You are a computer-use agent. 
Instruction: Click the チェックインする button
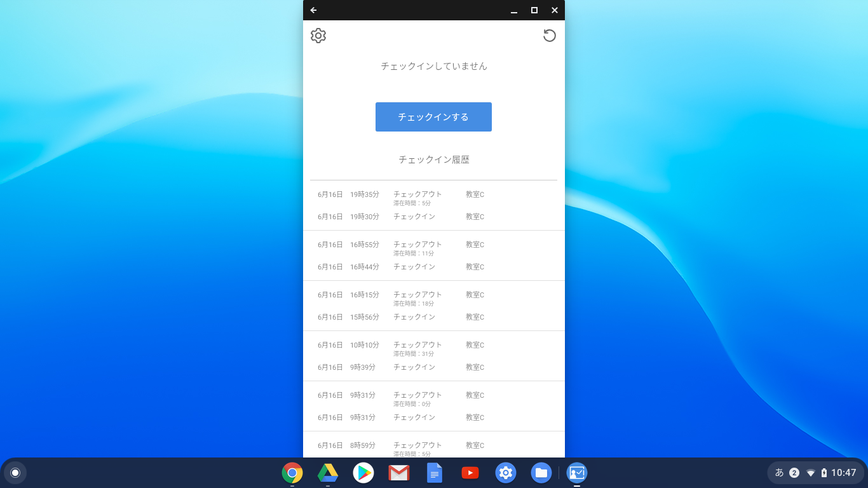(x=433, y=117)
